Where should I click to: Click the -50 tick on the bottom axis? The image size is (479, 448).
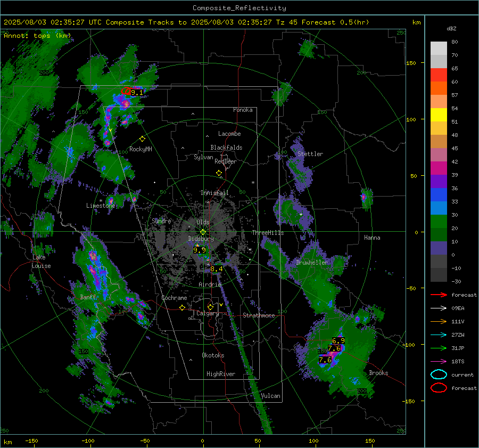[145, 441]
